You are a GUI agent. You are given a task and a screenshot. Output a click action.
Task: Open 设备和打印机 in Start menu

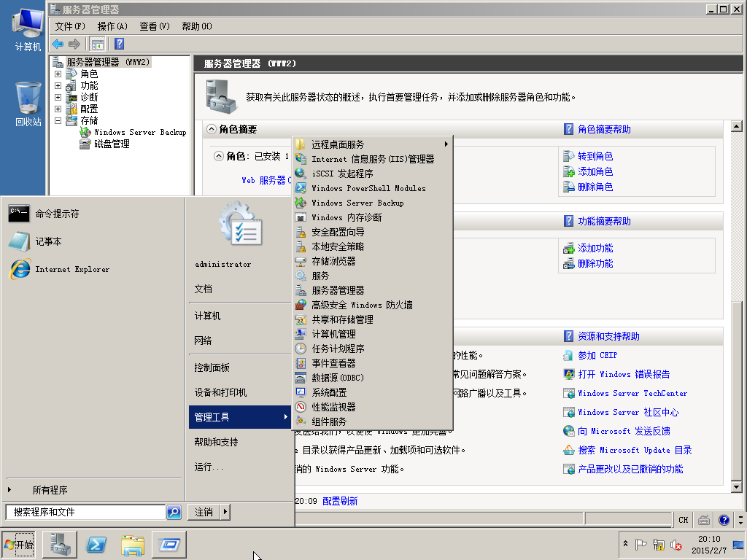point(239,392)
